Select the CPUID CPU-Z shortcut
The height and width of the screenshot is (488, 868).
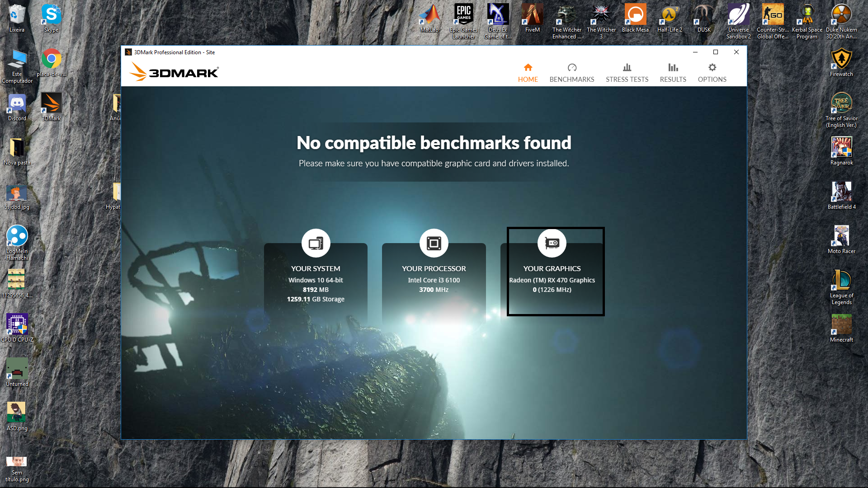(x=17, y=328)
